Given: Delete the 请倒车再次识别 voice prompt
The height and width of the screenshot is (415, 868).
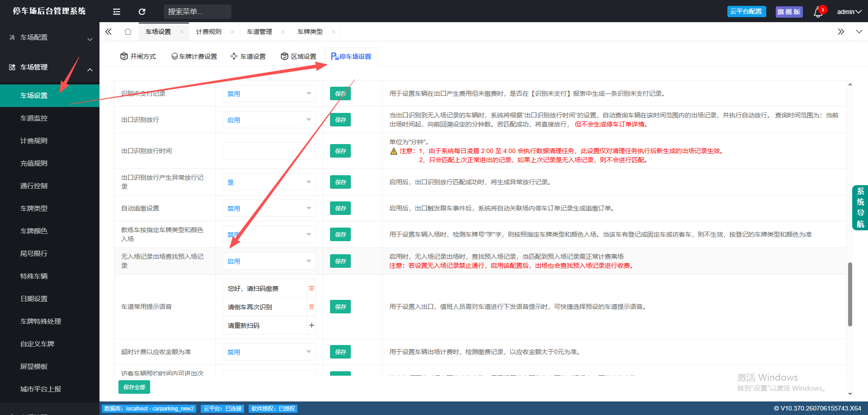Looking at the screenshot, I should (x=311, y=307).
